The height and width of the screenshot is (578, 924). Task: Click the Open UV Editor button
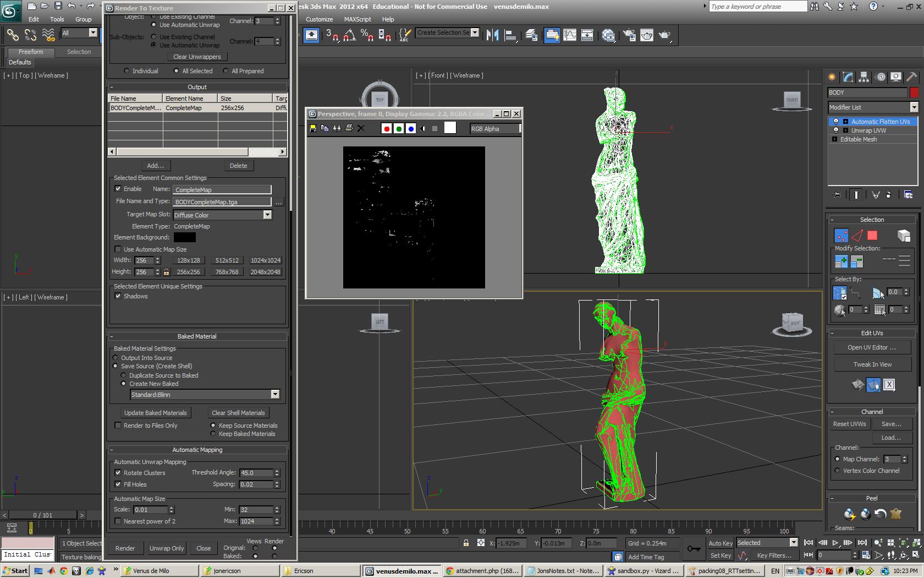[x=871, y=347]
